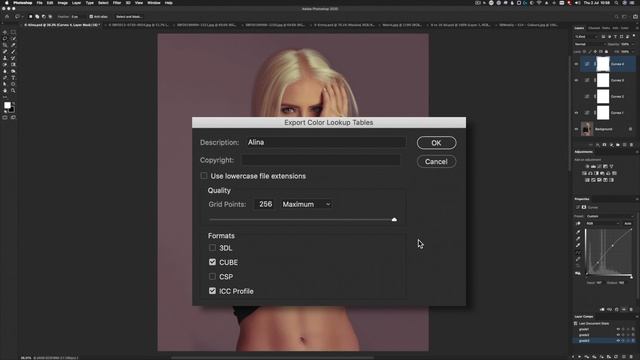Open the Layer Comps panel menu
The width and height of the screenshot is (640, 360).
[x=636, y=316]
